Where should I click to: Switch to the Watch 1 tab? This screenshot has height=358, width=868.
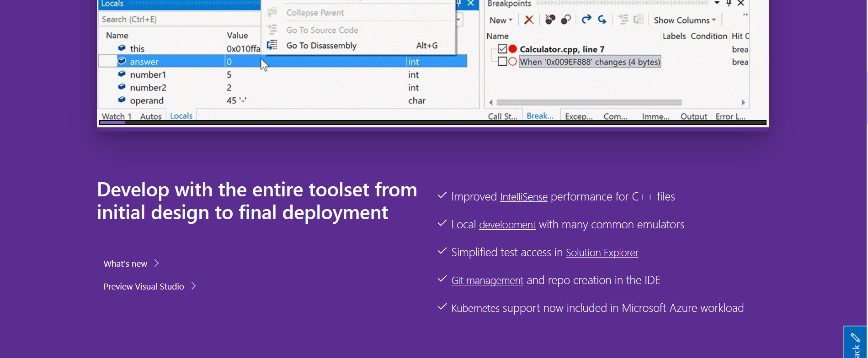(x=117, y=116)
